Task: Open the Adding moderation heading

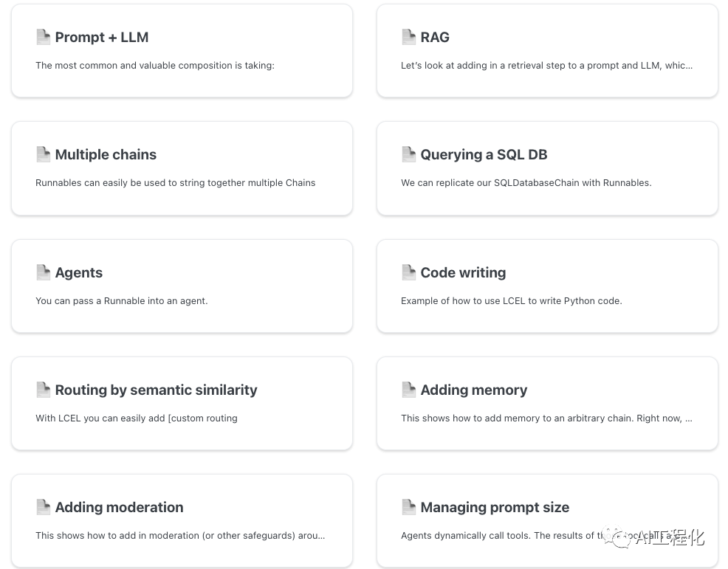Action: 119,507
